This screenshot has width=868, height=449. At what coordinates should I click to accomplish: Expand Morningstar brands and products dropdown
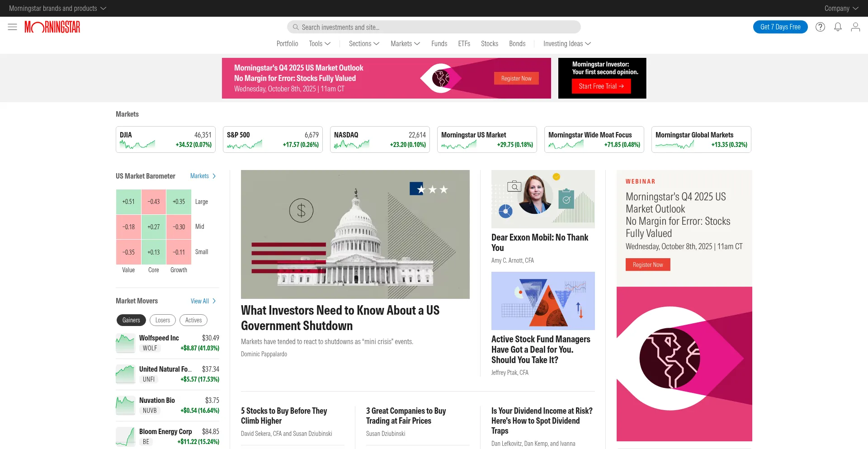pyautogui.click(x=57, y=8)
